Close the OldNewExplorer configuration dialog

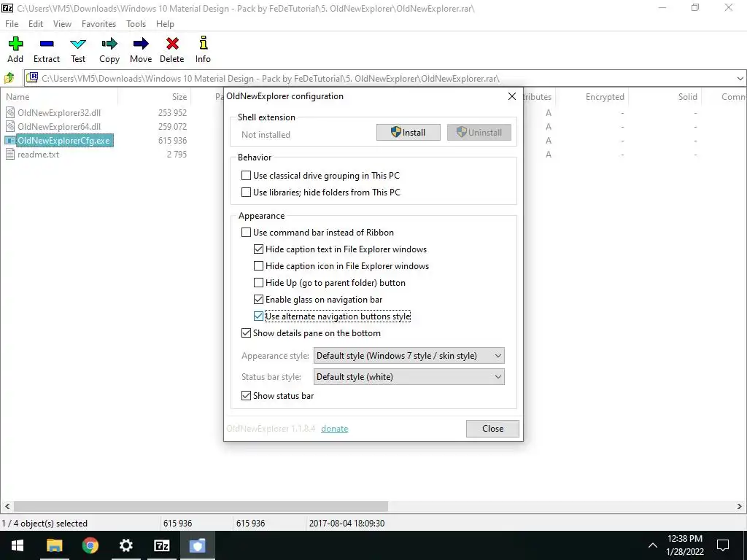pos(512,96)
